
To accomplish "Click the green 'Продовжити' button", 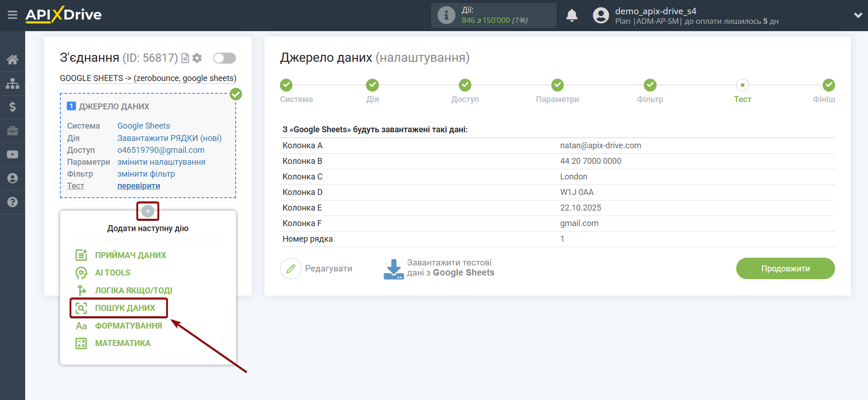I will (785, 269).
